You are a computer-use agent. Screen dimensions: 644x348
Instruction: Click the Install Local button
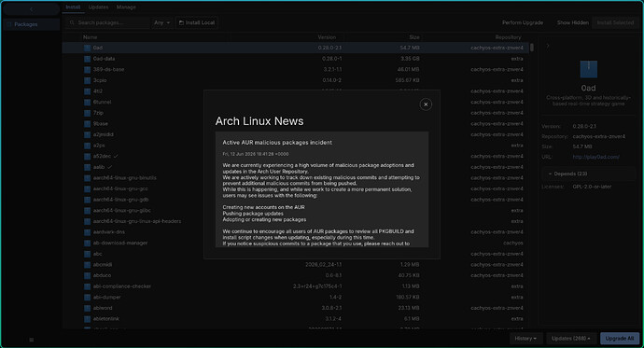(x=197, y=22)
